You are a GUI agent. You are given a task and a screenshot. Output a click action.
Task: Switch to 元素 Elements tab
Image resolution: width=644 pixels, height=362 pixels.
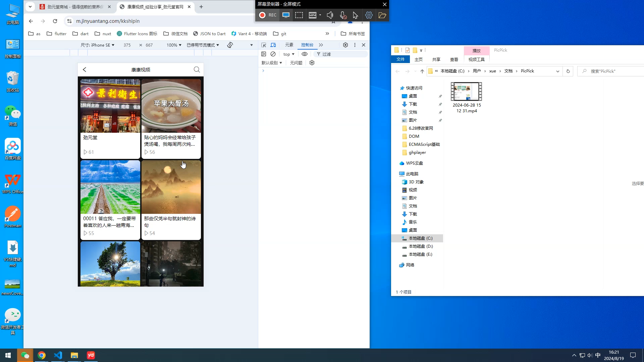pos(289,45)
